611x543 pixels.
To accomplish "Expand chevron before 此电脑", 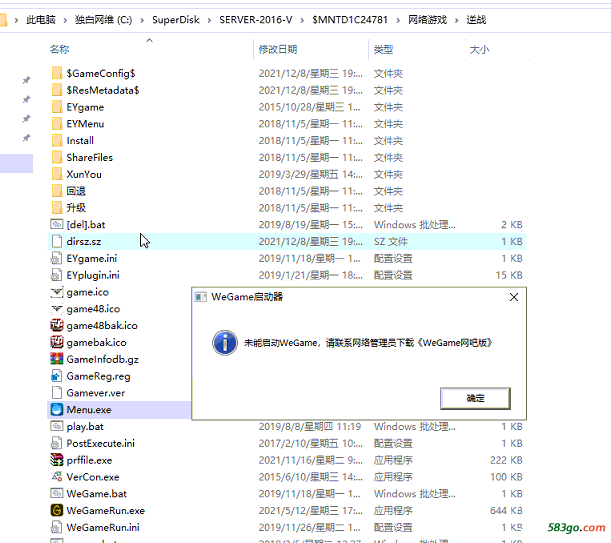I will coord(16,20).
